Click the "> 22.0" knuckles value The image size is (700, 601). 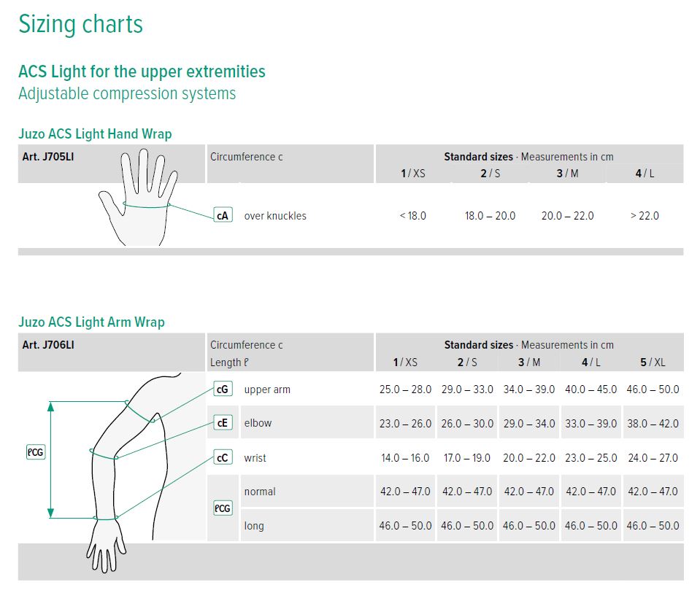pos(645,216)
